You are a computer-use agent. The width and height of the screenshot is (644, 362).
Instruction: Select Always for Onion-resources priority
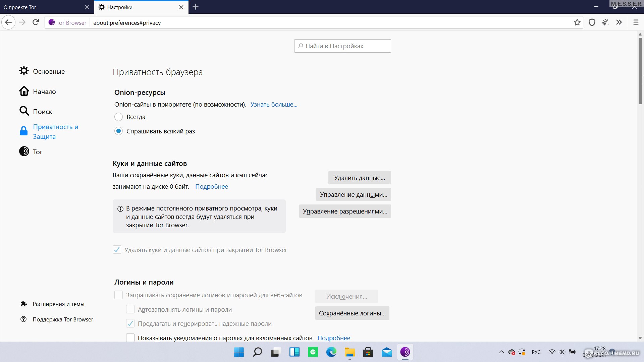pyautogui.click(x=118, y=117)
